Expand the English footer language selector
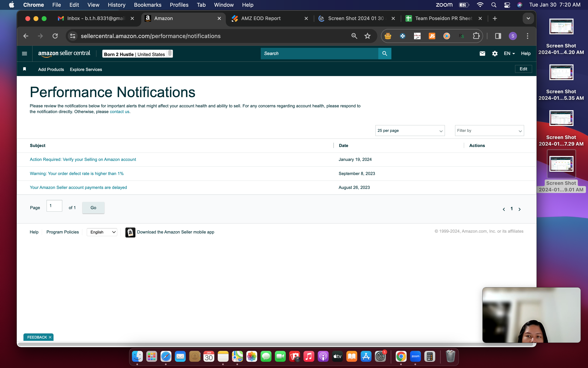Screen dimensions: 588x368 [102, 232]
